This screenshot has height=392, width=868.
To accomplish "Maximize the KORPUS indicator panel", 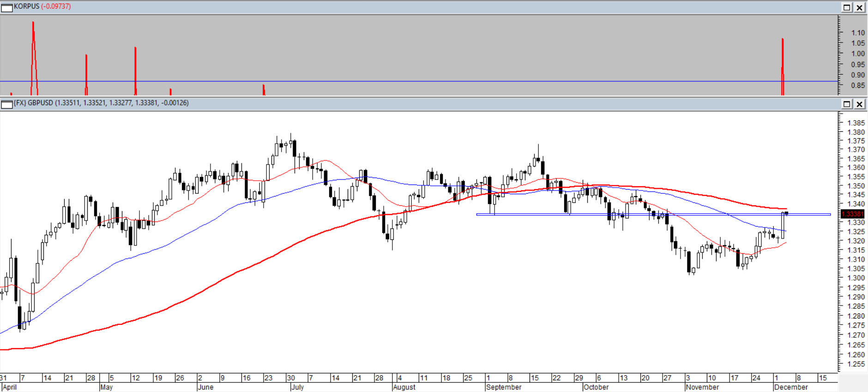I will tap(847, 7).
